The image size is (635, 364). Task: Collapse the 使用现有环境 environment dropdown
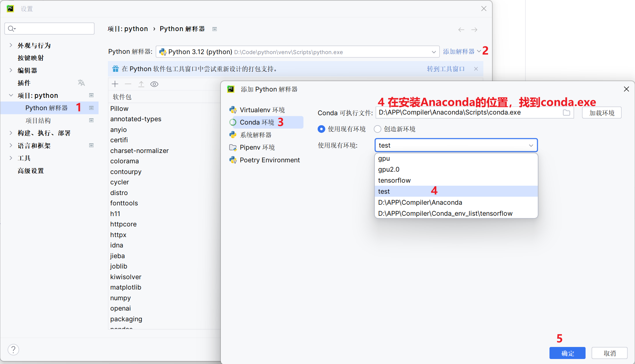click(531, 145)
